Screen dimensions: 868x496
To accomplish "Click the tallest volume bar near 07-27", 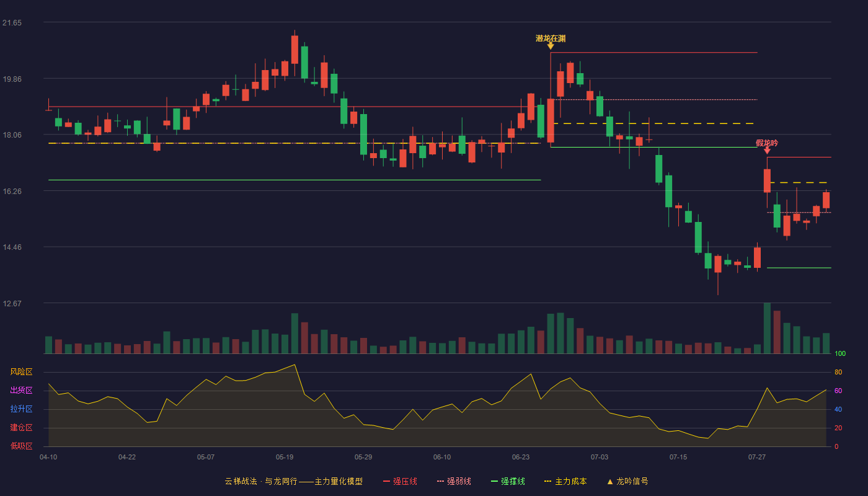I will click(x=767, y=328).
